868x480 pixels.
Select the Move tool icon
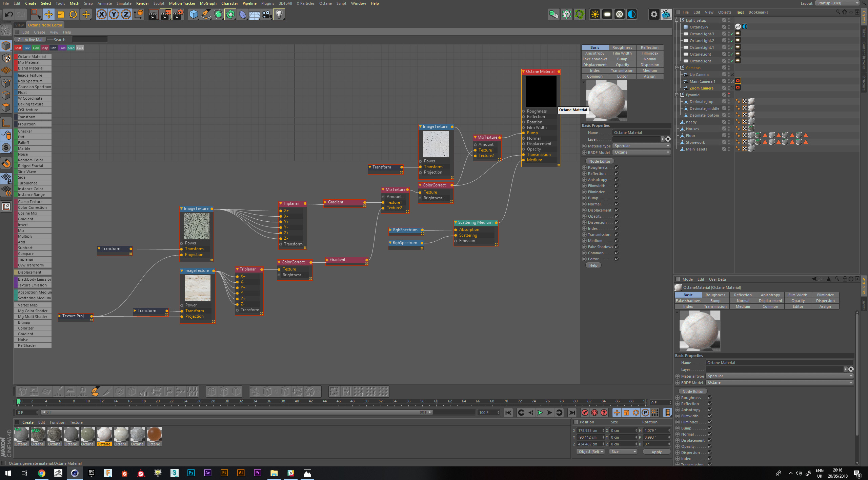[48, 14]
